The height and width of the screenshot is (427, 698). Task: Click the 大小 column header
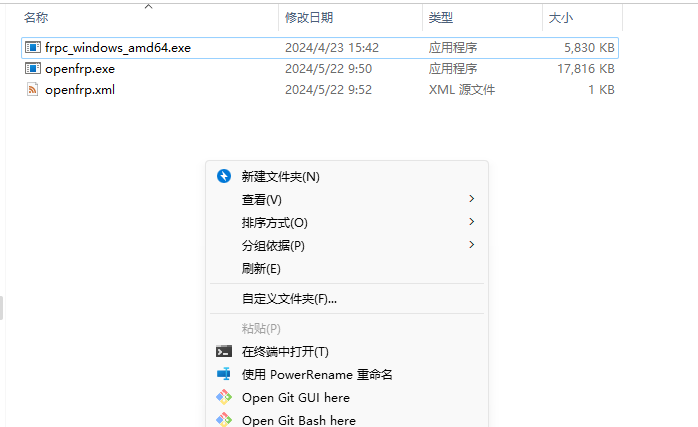tap(560, 18)
